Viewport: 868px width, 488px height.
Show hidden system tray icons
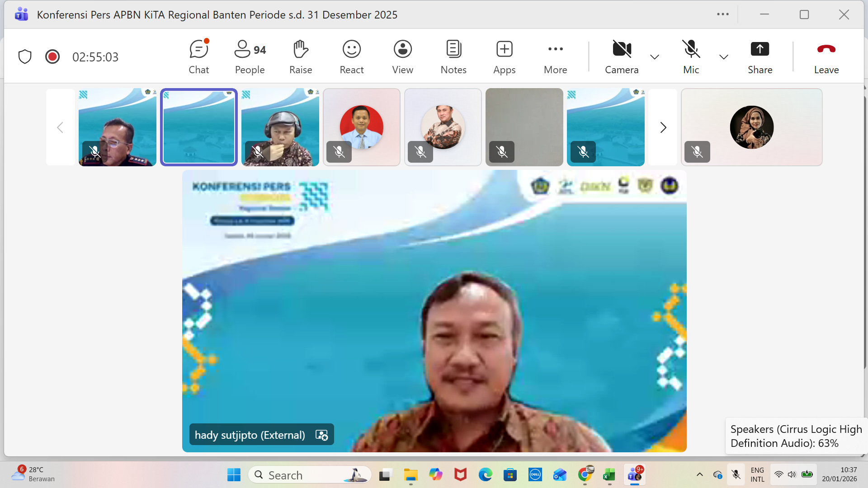700,474
